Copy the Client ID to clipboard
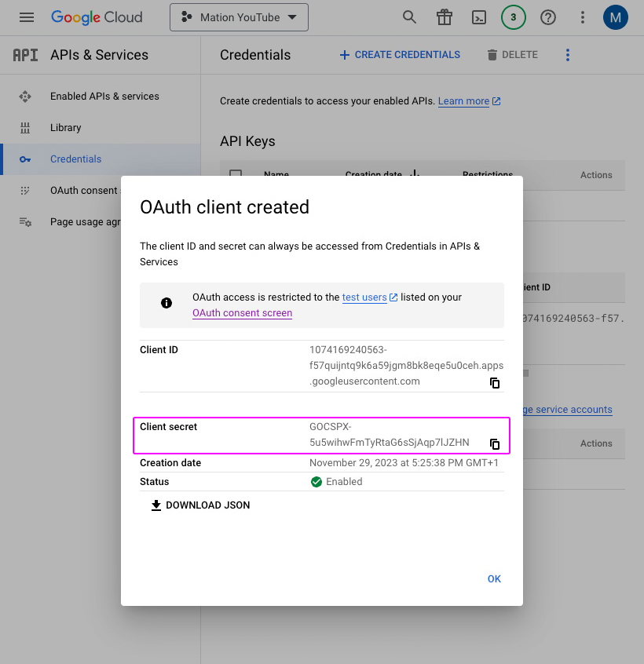 pyautogui.click(x=495, y=383)
